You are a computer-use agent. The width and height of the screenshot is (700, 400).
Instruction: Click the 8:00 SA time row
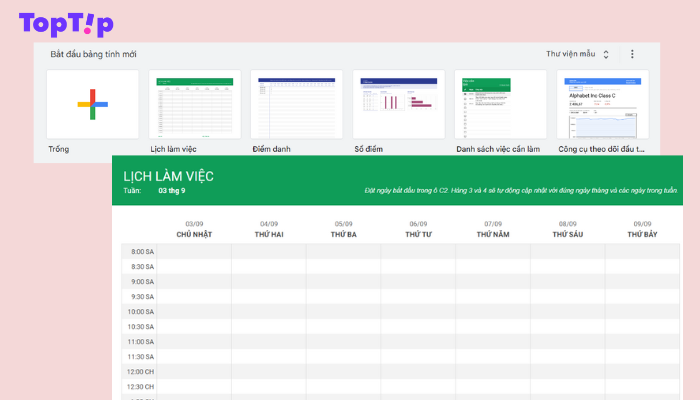tap(140, 252)
